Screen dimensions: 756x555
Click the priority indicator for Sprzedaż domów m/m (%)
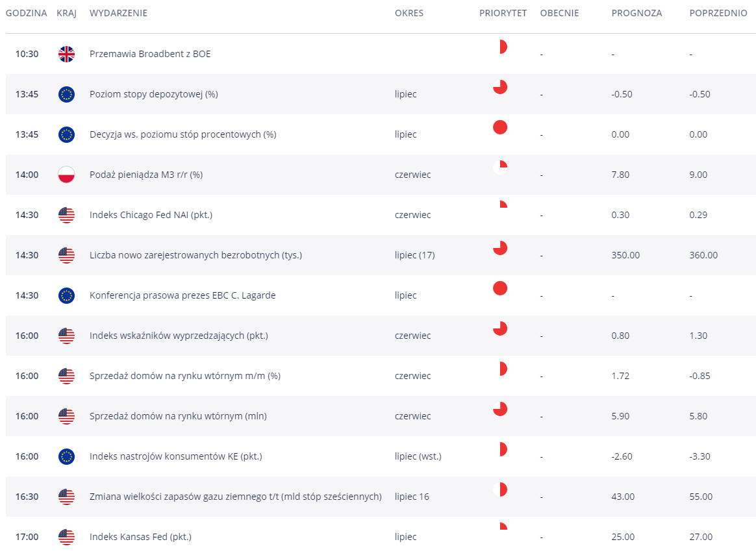501,369
